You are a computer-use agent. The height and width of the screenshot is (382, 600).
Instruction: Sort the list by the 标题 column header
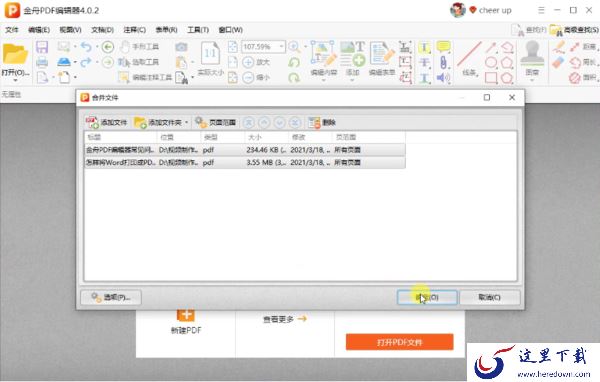point(120,137)
